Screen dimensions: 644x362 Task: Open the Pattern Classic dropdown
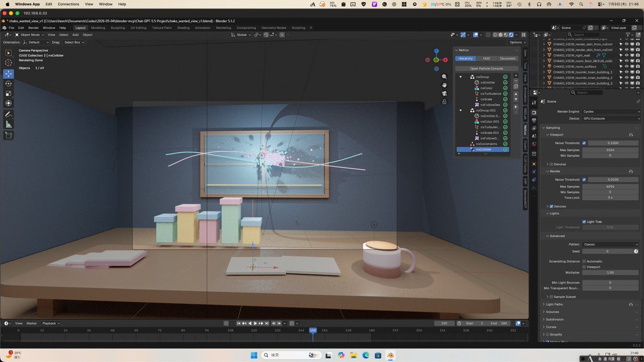click(611, 245)
